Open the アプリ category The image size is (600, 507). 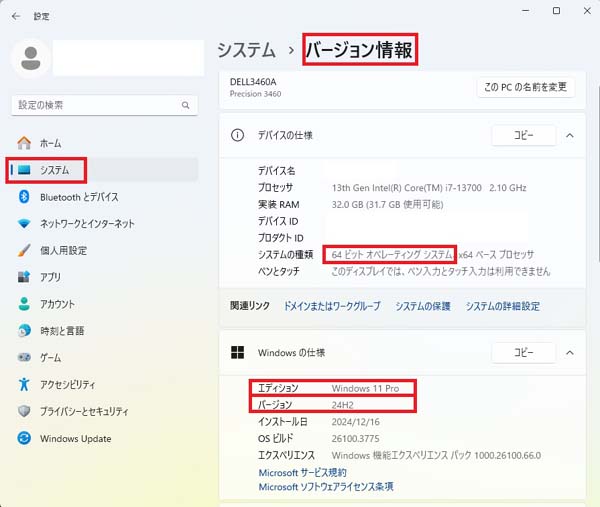104,277
